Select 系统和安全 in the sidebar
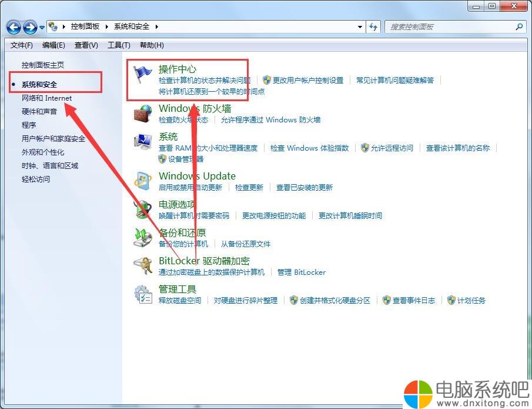532x409 pixels. point(39,85)
